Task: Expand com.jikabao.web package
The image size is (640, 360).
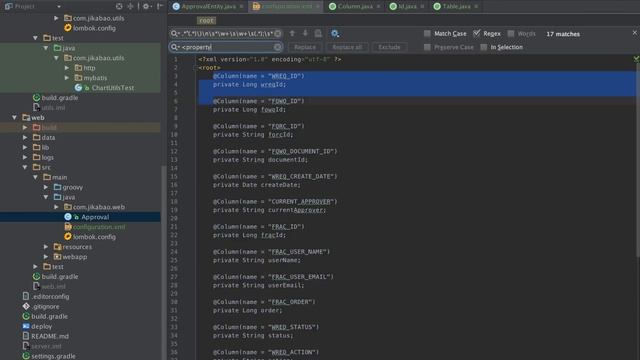Action: (56, 207)
